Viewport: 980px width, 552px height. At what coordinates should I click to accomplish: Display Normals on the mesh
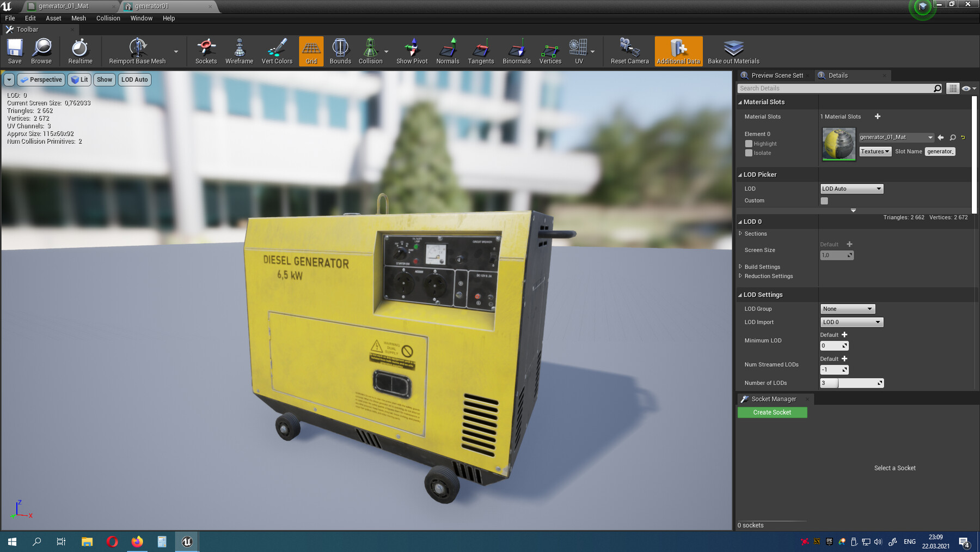448,51
